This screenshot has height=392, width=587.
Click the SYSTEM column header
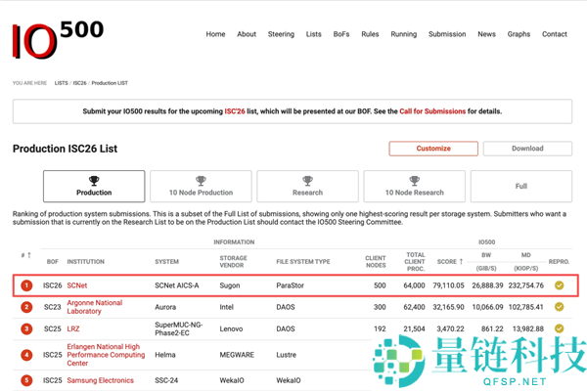click(167, 262)
